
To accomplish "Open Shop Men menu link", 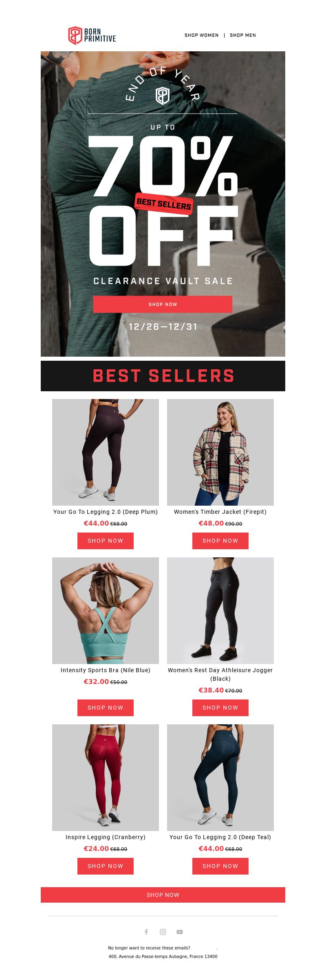I will pos(243,35).
